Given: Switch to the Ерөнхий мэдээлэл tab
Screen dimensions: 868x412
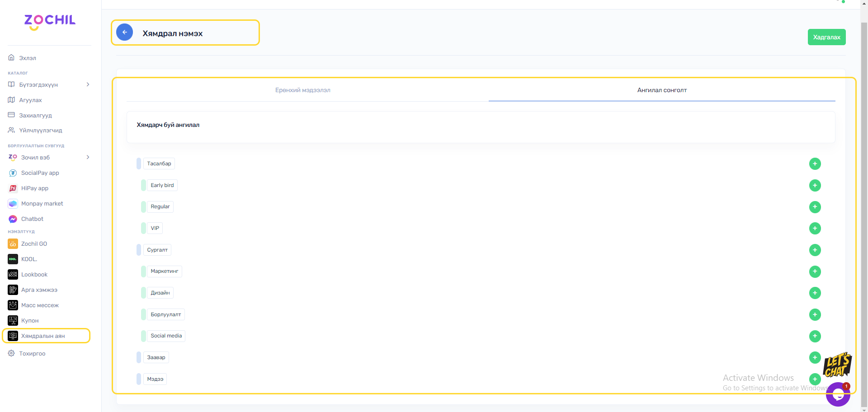Looking at the screenshot, I should pyautogui.click(x=302, y=90).
